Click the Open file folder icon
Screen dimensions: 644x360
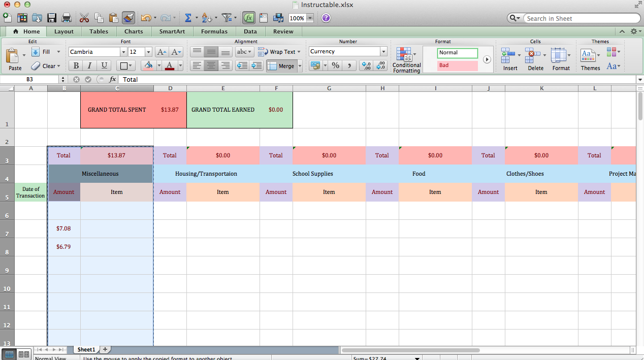(37, 18)
